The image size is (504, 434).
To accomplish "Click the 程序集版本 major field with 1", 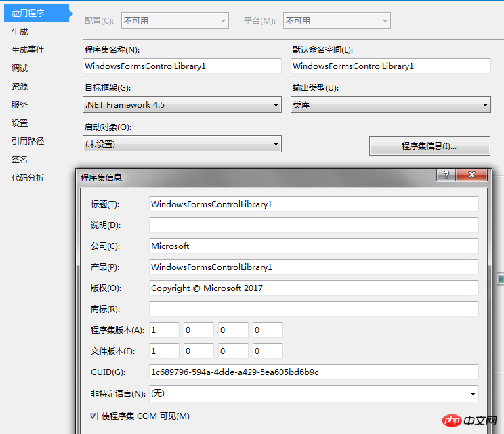I will pos(164,330).
